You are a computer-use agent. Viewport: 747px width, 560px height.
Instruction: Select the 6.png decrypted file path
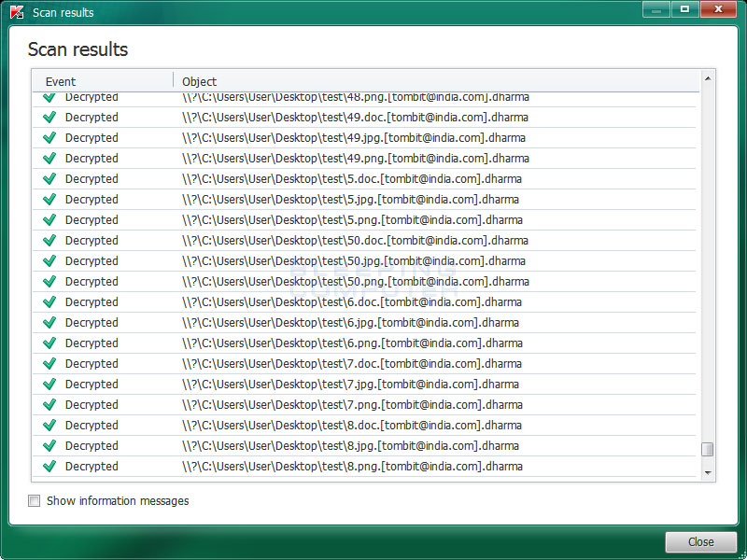pyautogui.click(x=352, y=343)
